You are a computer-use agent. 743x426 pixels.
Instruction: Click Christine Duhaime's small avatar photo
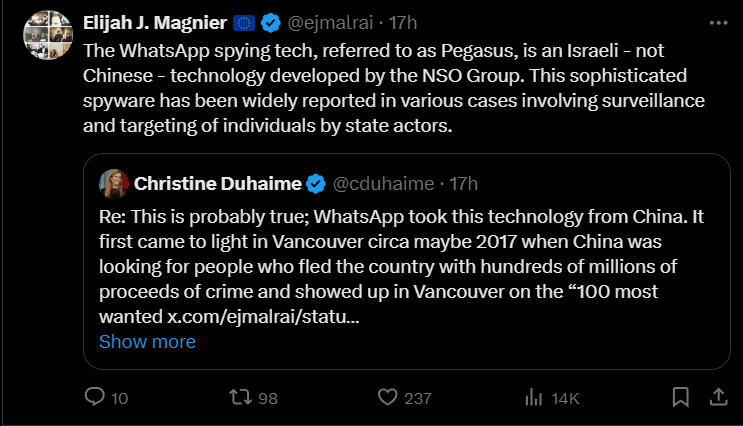pyautogui.click(x=112, y=183)
